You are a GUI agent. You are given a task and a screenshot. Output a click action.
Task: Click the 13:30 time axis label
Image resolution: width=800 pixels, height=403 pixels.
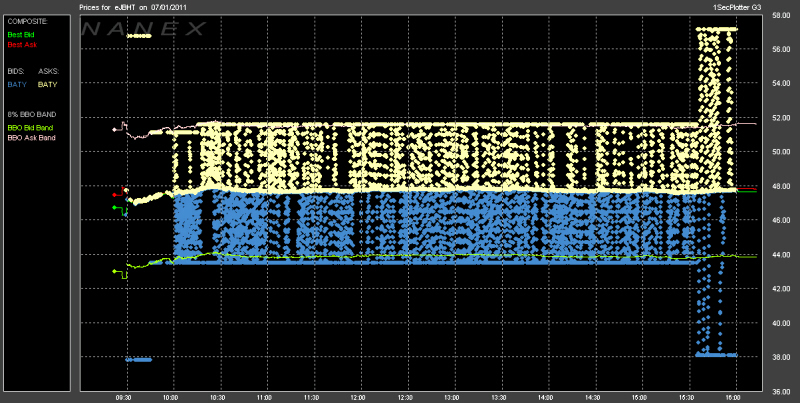coord(499,396)
